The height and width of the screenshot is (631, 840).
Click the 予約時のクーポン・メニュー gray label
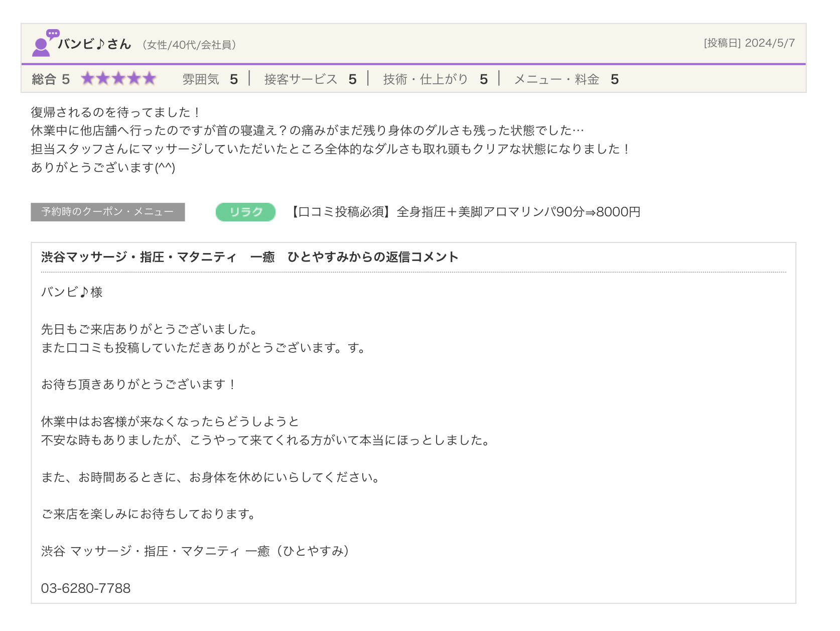click(x=108, y=212)
